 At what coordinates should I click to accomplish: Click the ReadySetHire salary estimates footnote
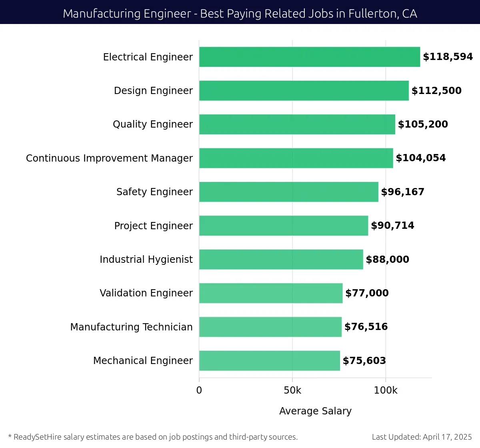click(x=153, y=437)
